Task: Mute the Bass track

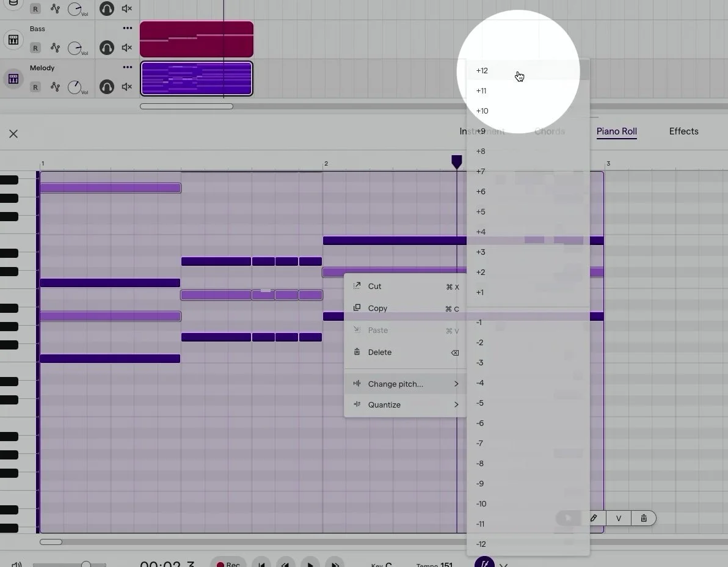Action: [127, 48]
